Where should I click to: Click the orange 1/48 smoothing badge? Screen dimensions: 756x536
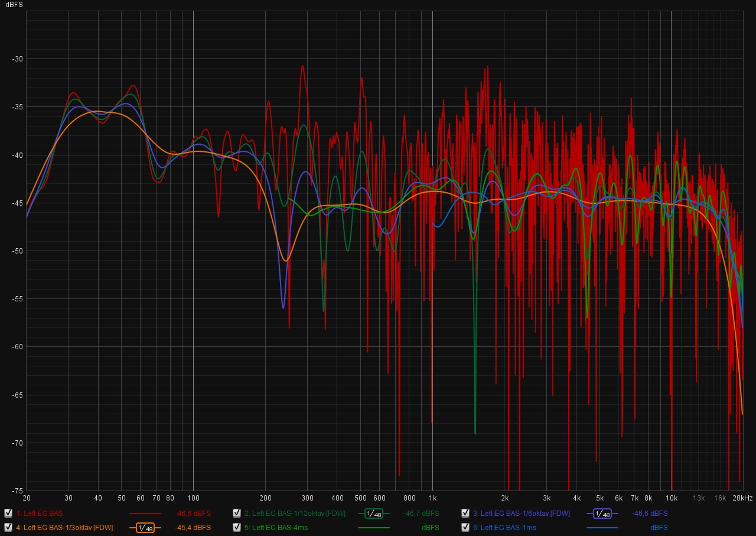[x=145, y=528]
